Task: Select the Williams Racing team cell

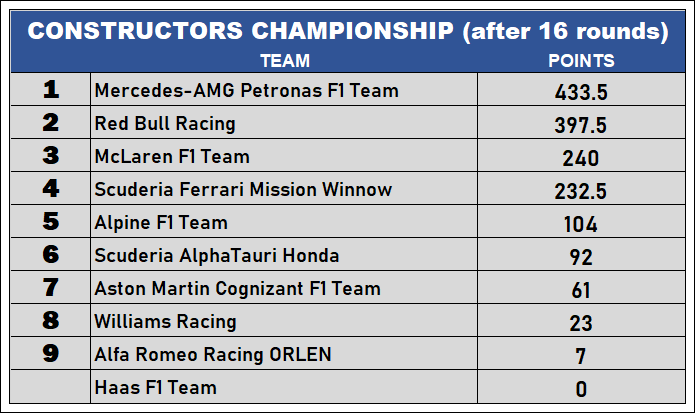Action: (x=165, y=321)
